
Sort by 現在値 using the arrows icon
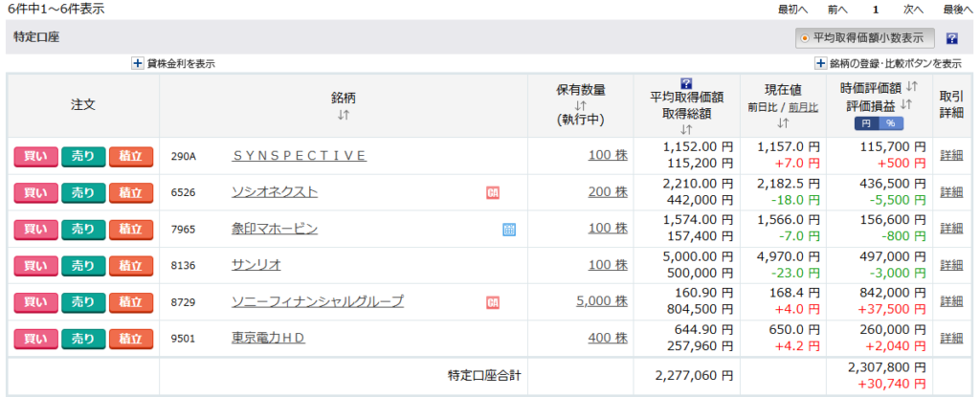click(x=783, y=122)
